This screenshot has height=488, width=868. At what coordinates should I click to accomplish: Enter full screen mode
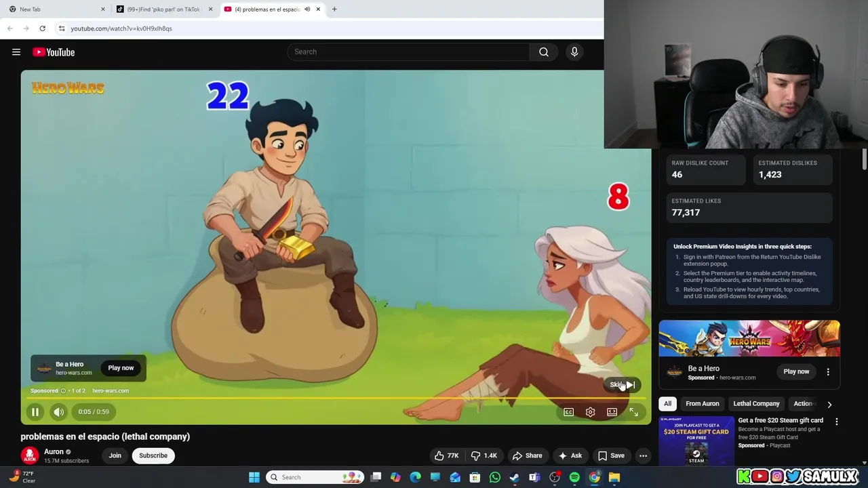pos(633,412)
